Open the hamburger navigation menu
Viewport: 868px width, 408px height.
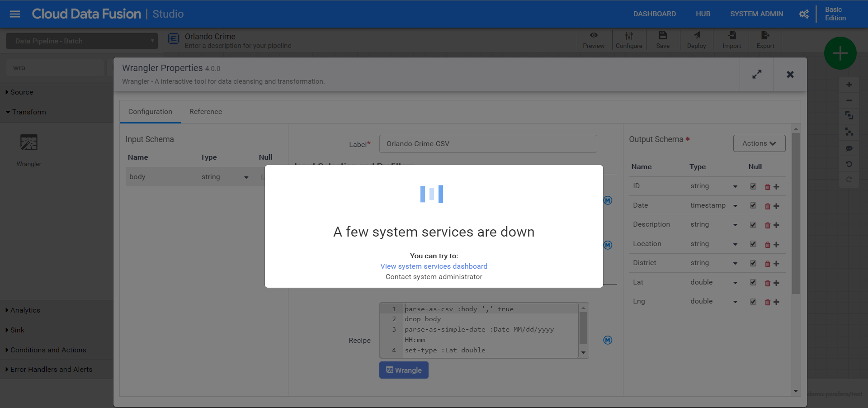tap(15, 14)
